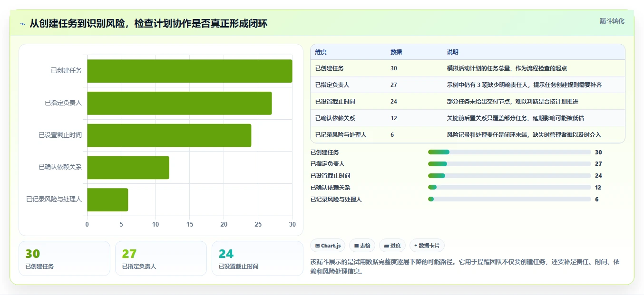Click the 已记录风险与处理人 bar in the chart

click(107, 200)
